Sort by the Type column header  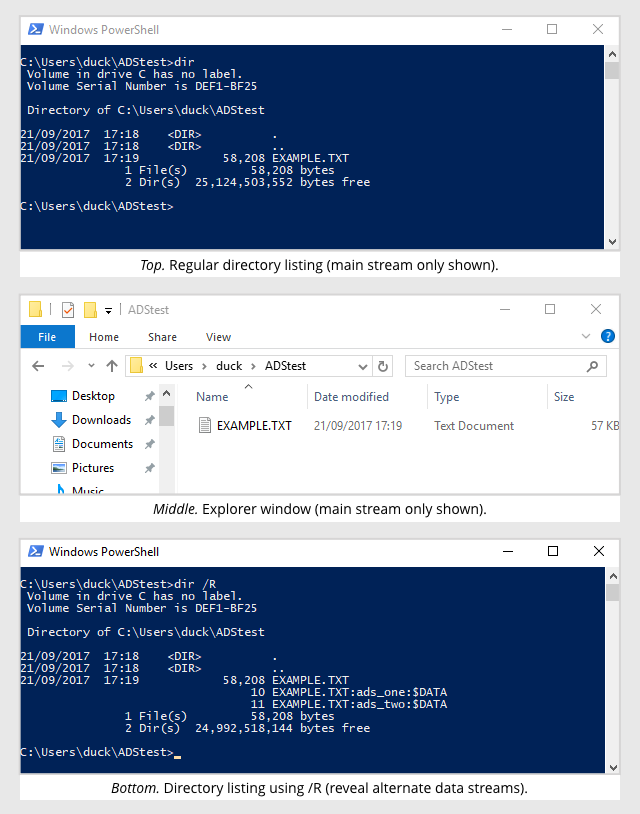coord(447,397)
